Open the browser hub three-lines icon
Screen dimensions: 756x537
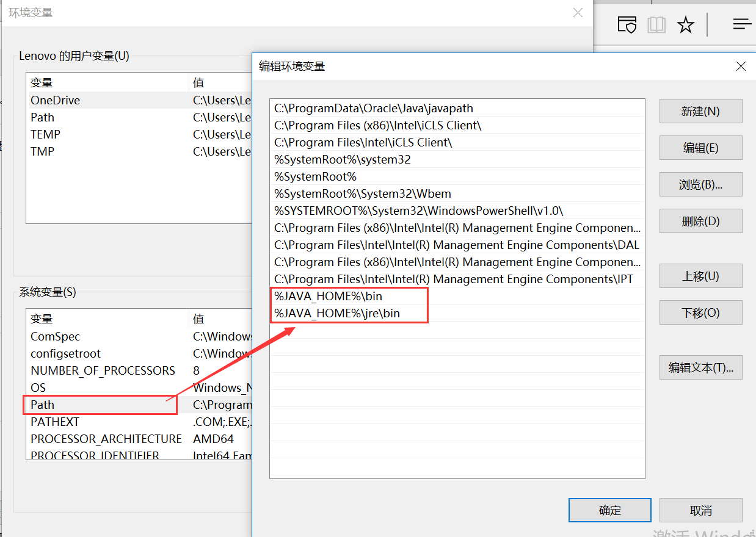742,24
